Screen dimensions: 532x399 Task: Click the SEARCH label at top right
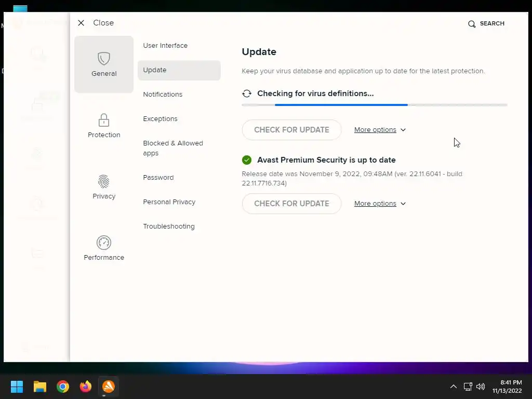492,23
